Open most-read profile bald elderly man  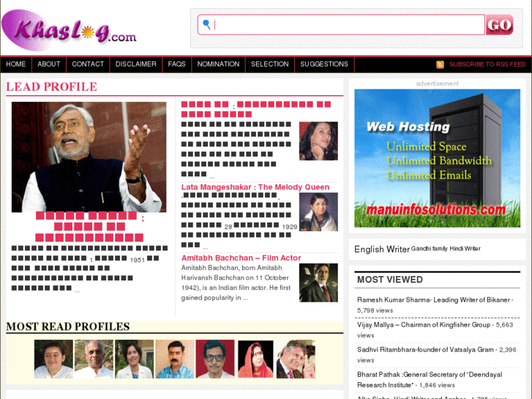(94, 359)
